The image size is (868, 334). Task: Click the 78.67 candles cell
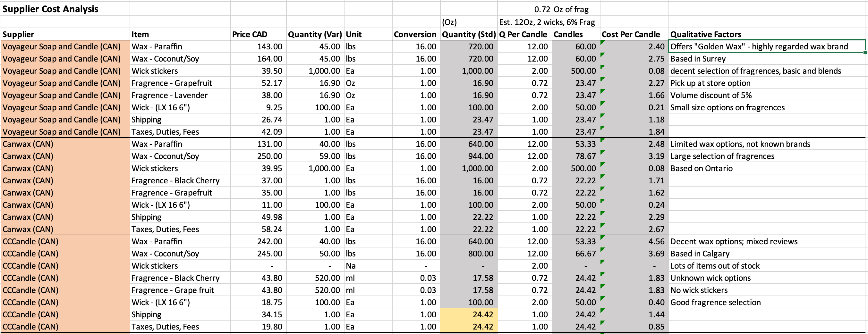(x=576, y=156)
